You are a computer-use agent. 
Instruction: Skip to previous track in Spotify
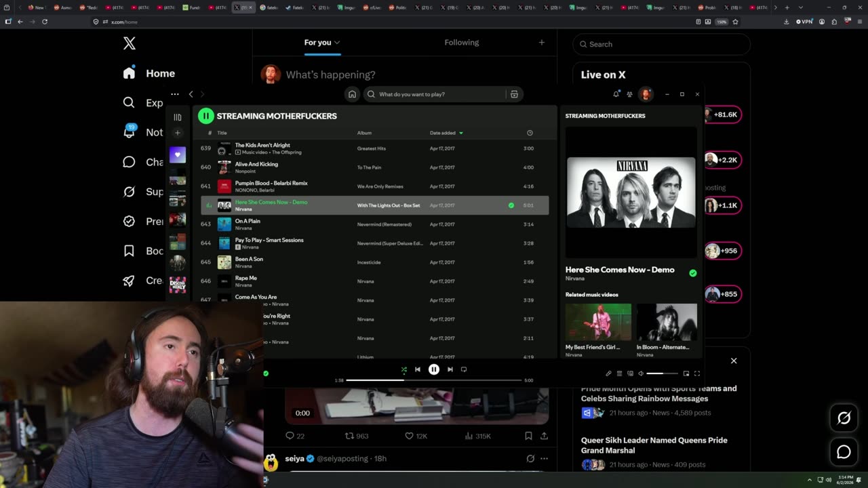click(x=418, y=369)
